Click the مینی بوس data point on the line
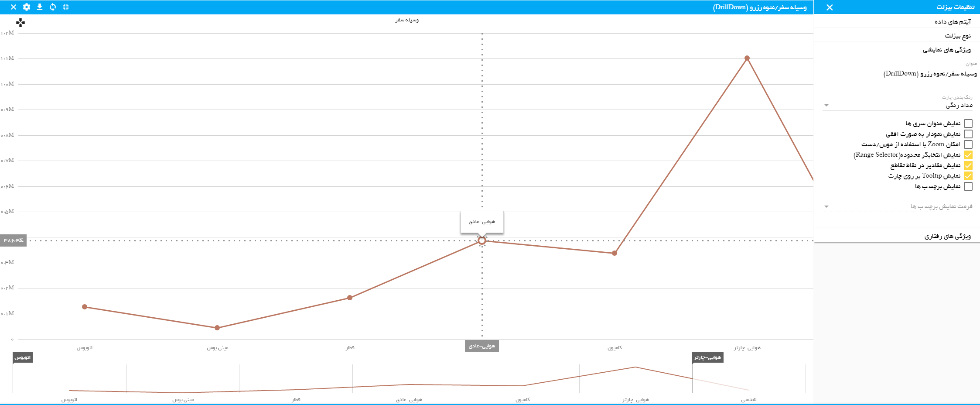 click(217, 328)
